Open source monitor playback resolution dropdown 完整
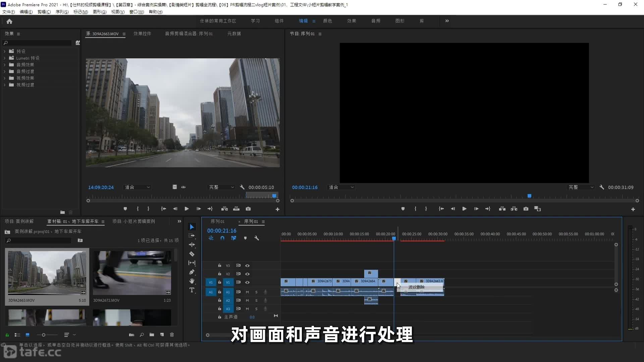644x362 pixels. [x=221, y=187]
